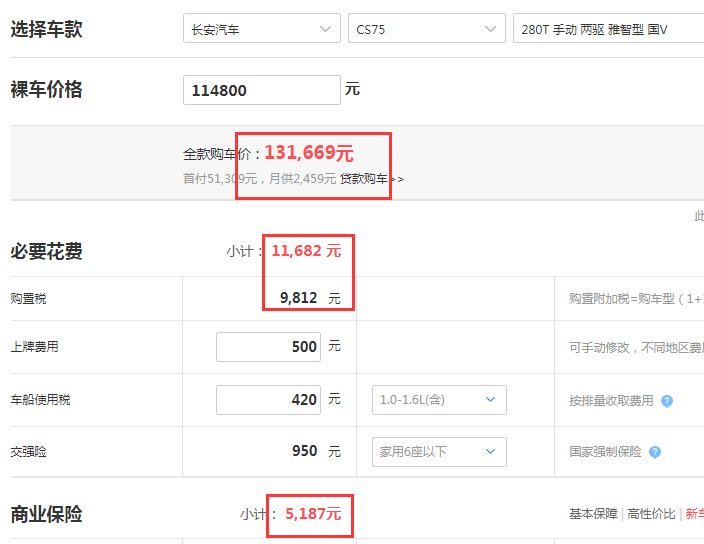The image size is (704, 544).
Task: Click help icon next to 按排量收取费用
Action: [667, 401]
